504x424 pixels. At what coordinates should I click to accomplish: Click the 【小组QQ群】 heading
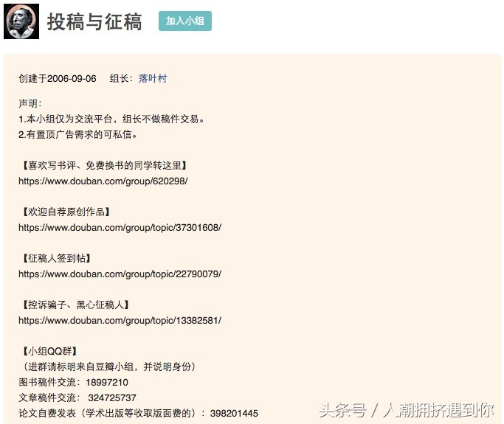click(49, 351)
